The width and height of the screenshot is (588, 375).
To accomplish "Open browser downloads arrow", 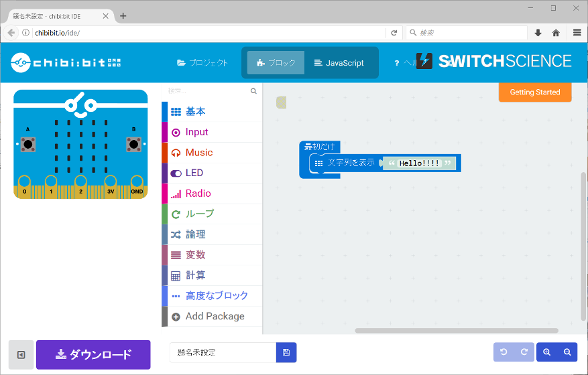I will [x=538, y=33].
